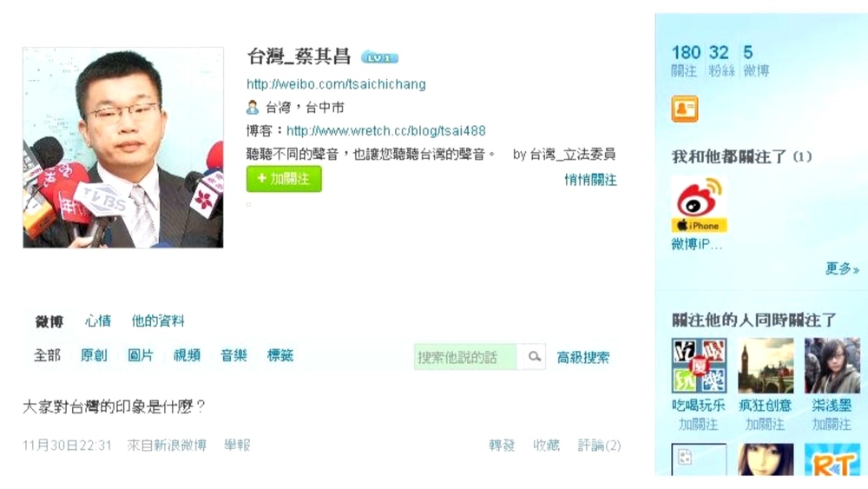Filter posts by 原創
Screen dimensions: 868x489
coord(94,355)
